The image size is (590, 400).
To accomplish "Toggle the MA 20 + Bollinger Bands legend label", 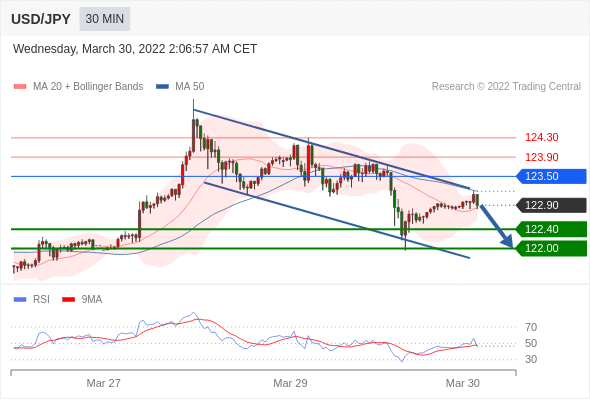I will [x=88, y=87].
